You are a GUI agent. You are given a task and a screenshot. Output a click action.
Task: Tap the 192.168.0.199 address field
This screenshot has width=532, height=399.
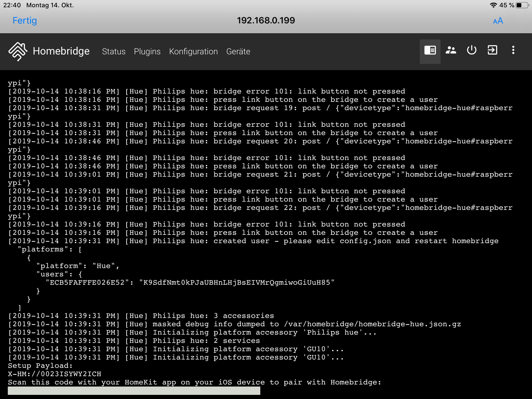click(266, 21)
